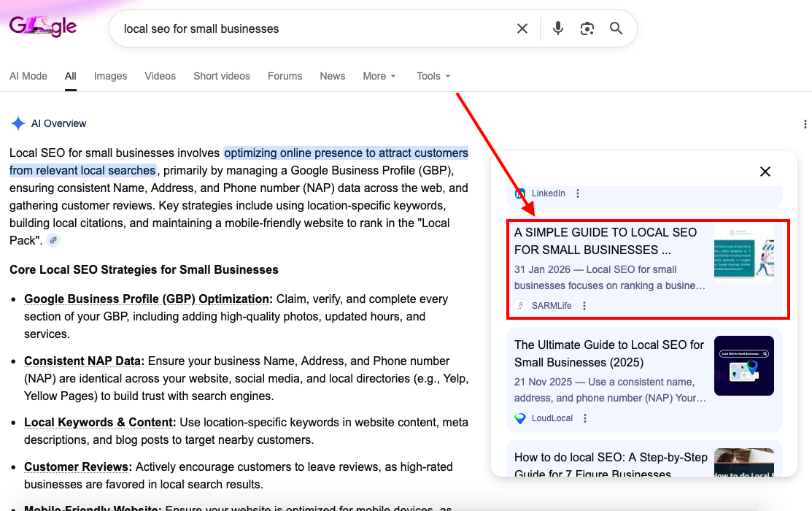Click the search magnifier icon
Image resolution: width=812 pixels, height=511 pixels.
point(616,28)
